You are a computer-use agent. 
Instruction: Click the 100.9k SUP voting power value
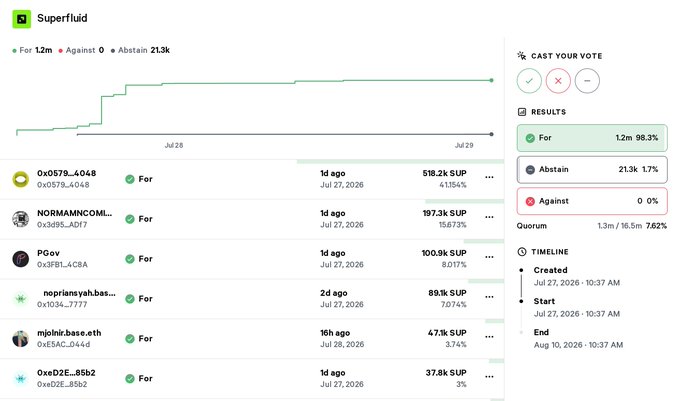coord(444,253)
